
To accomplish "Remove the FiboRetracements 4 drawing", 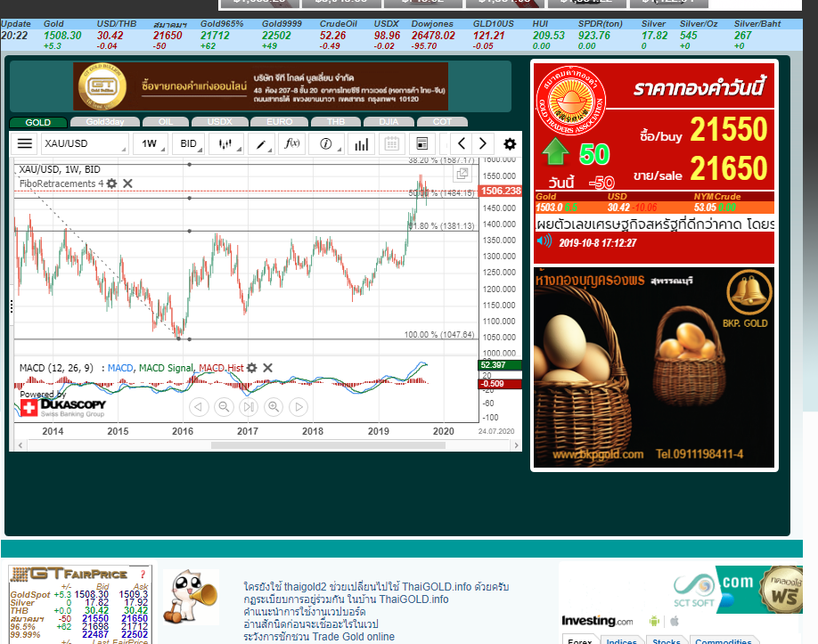I will [127, 183].
